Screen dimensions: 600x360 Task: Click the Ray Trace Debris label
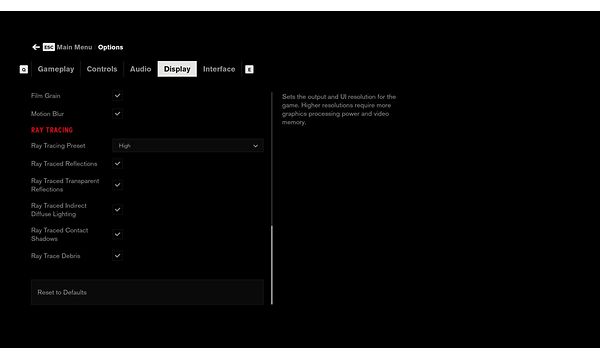[x=55, y=256]
